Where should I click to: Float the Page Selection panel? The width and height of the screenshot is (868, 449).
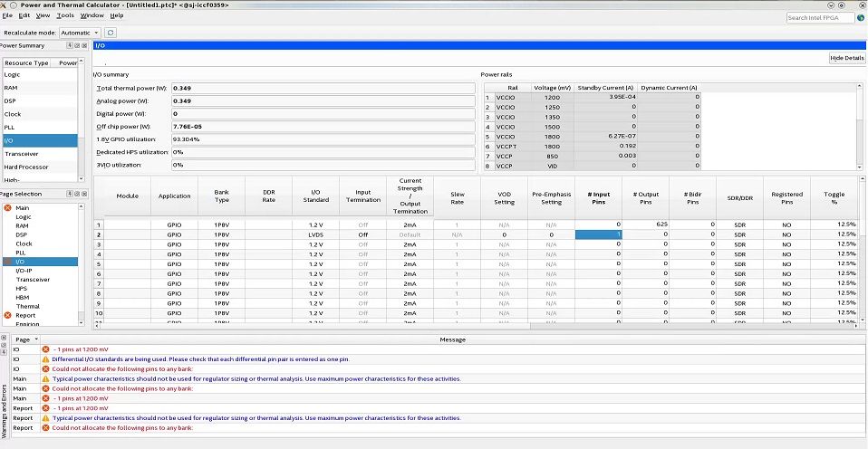[78, 194]
